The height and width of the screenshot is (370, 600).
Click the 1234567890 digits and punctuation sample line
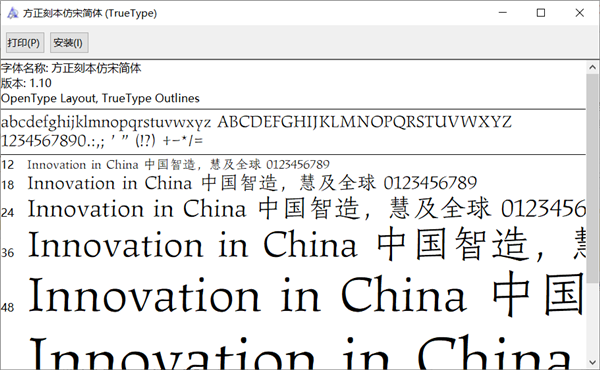(102, 141)
